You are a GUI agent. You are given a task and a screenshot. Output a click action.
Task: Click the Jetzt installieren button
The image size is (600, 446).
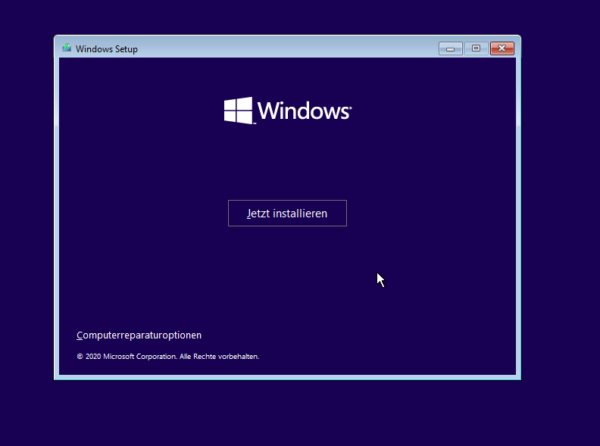pyautogui.click(x=287, y=213)
